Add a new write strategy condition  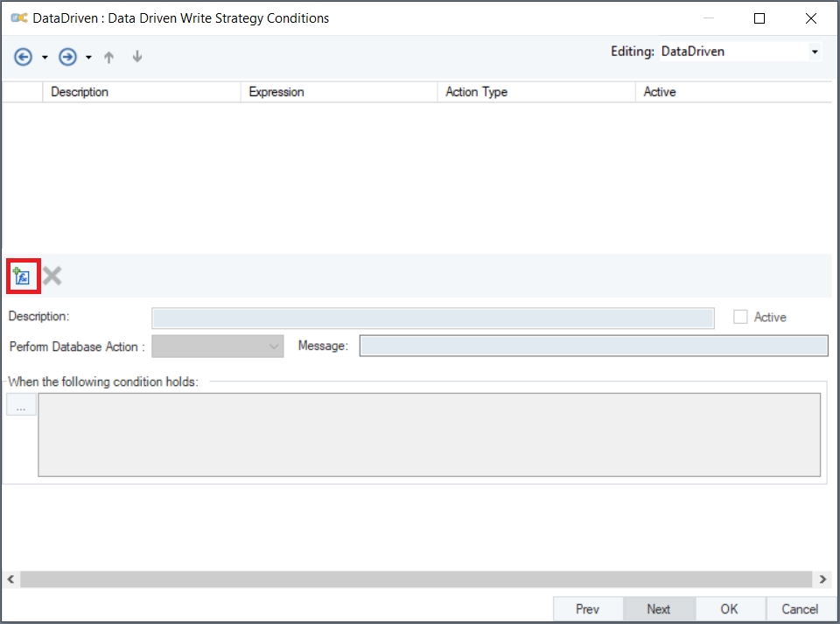22,277
